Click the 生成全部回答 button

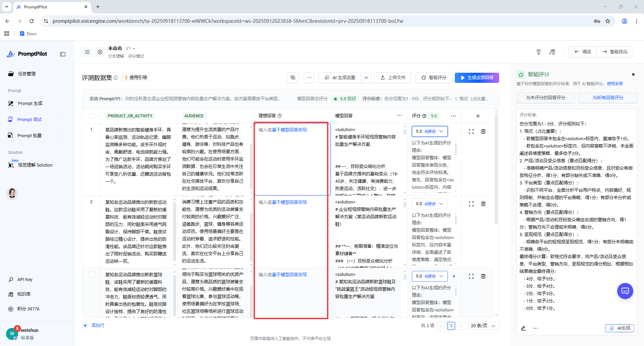[x=477, y=77]
